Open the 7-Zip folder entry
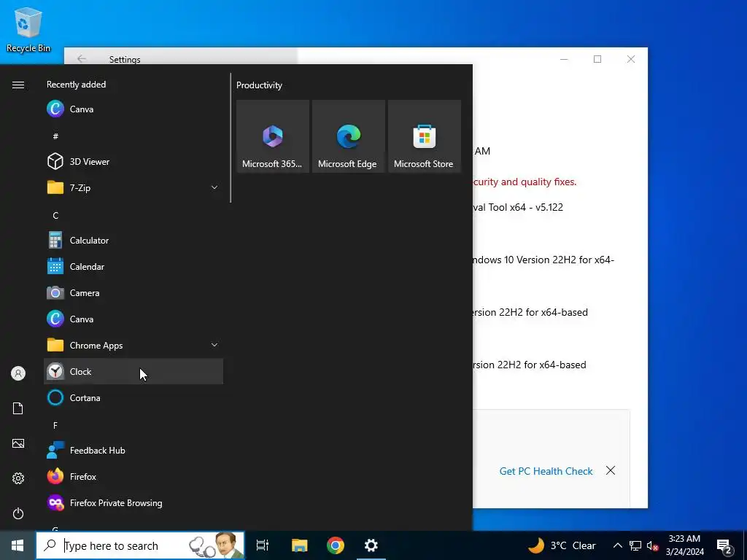Viewport: 747px width, 560px height. coord(133,187)
